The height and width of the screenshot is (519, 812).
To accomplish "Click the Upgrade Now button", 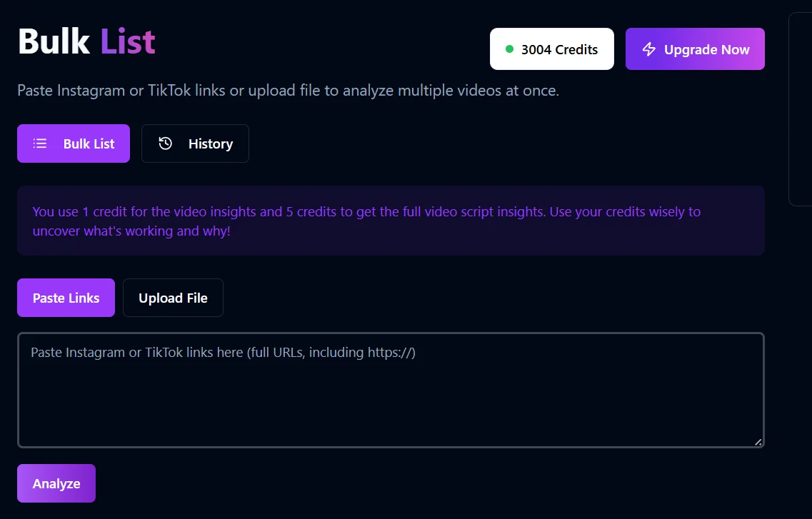I will tap(694, 49).
